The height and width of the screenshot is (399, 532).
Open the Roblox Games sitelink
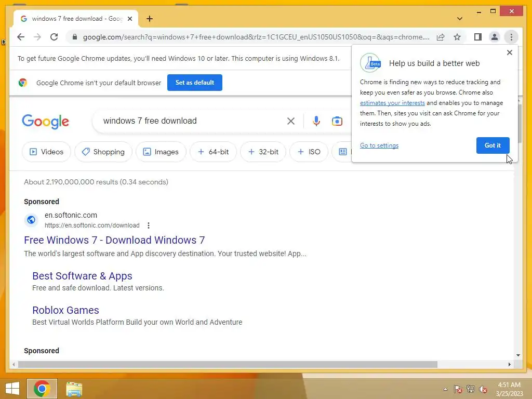(65, 311)
